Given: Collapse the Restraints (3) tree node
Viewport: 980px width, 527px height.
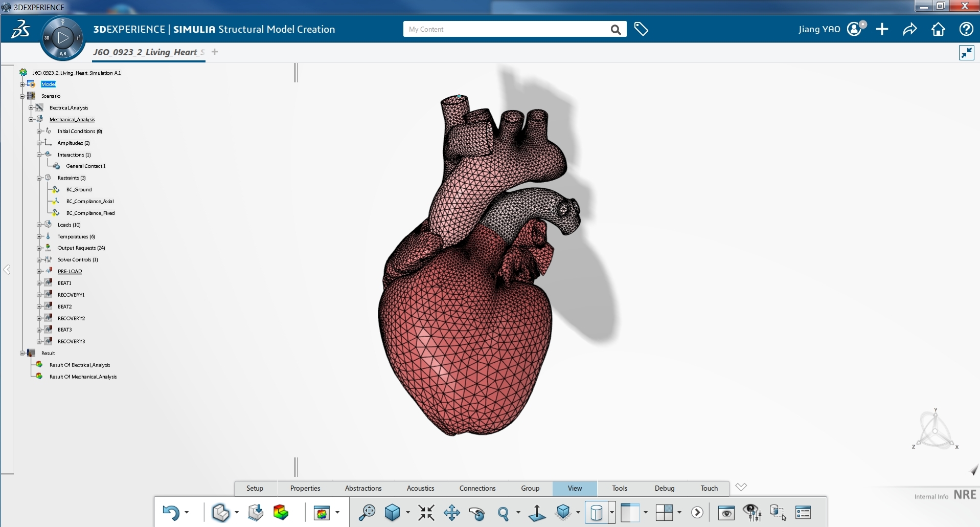Looking at the screenshot, I should [39, 178].
